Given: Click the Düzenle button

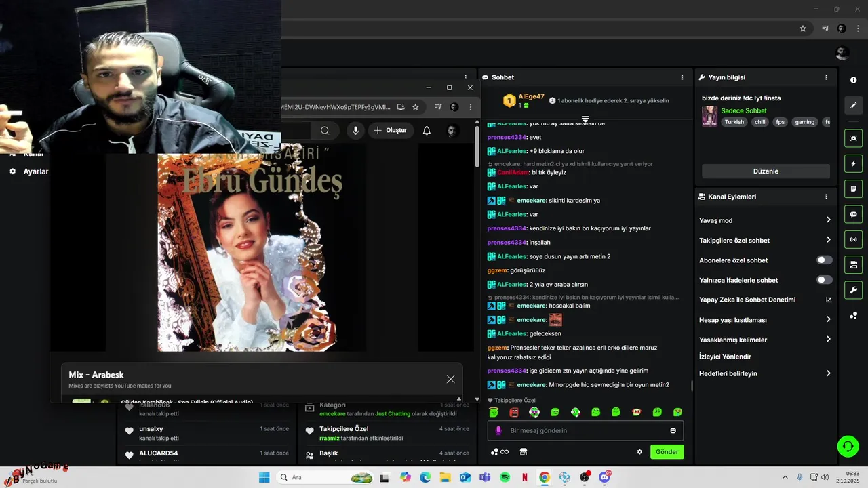Looking at the screenshot, I should 766,171.
